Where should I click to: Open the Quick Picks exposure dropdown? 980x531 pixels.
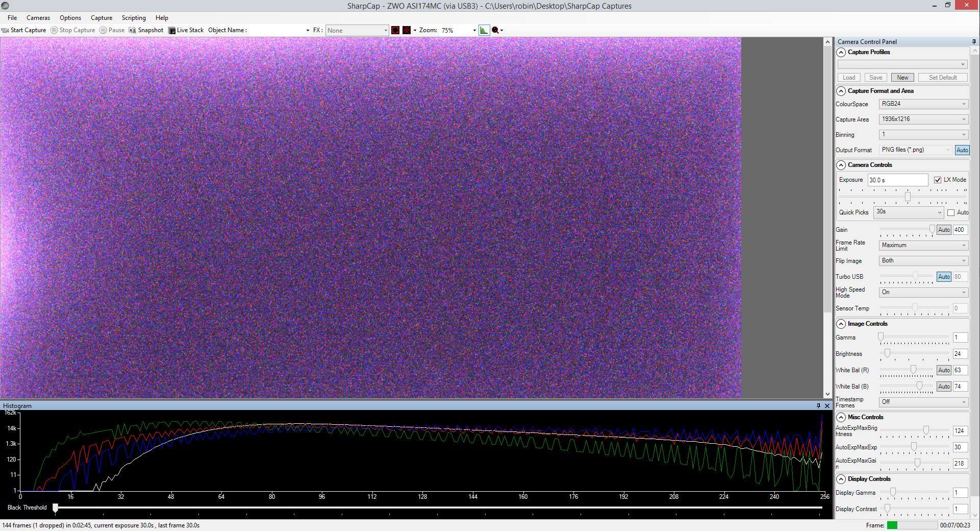tap(909, 212)
